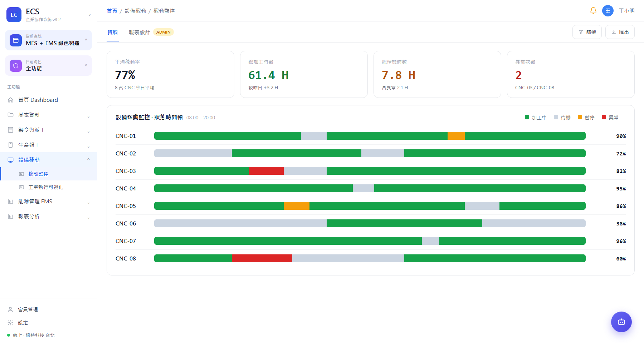Click the gear icon beside 設定

point(10,323)
